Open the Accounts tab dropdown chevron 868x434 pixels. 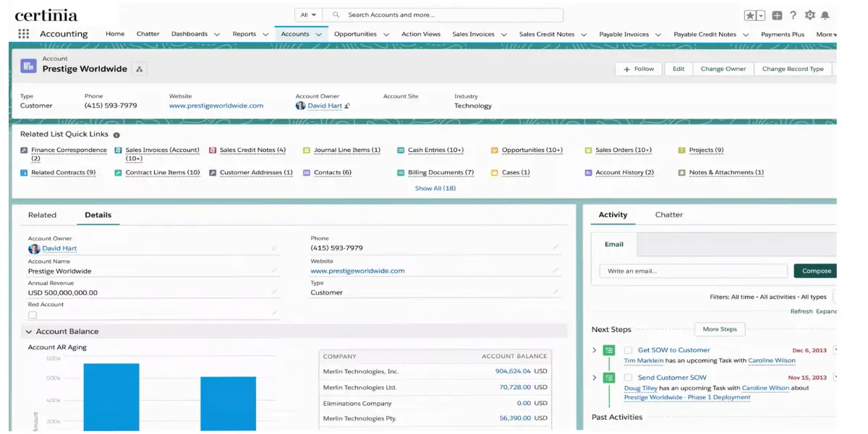tap(318, 34)
